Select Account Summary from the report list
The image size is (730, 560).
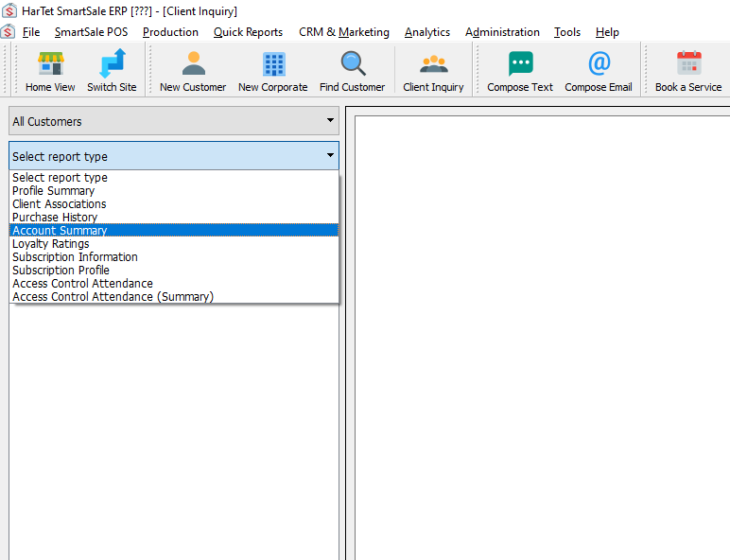60,231
